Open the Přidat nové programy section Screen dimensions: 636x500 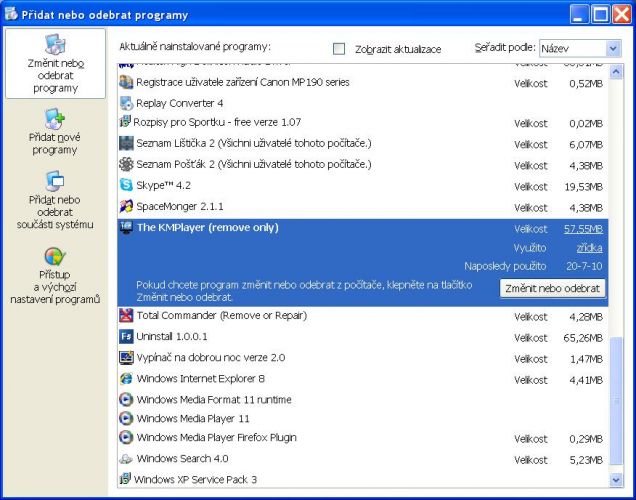55,132
